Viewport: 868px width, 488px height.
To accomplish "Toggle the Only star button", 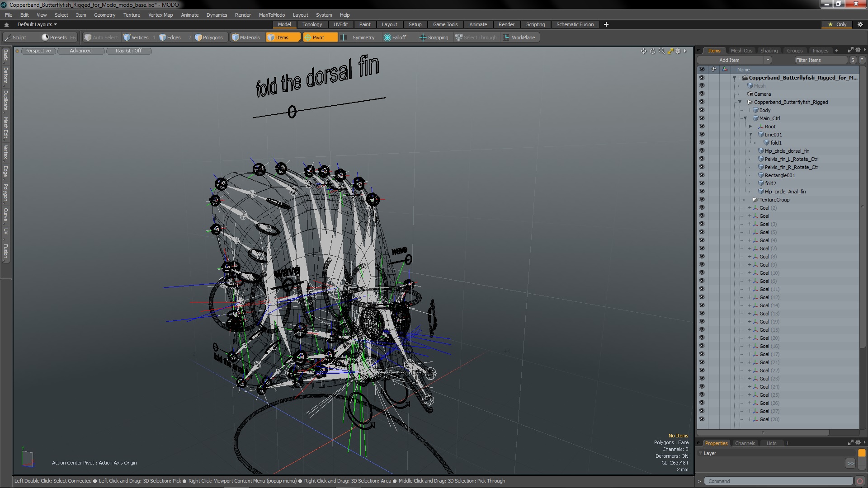I will coord(837,24).
